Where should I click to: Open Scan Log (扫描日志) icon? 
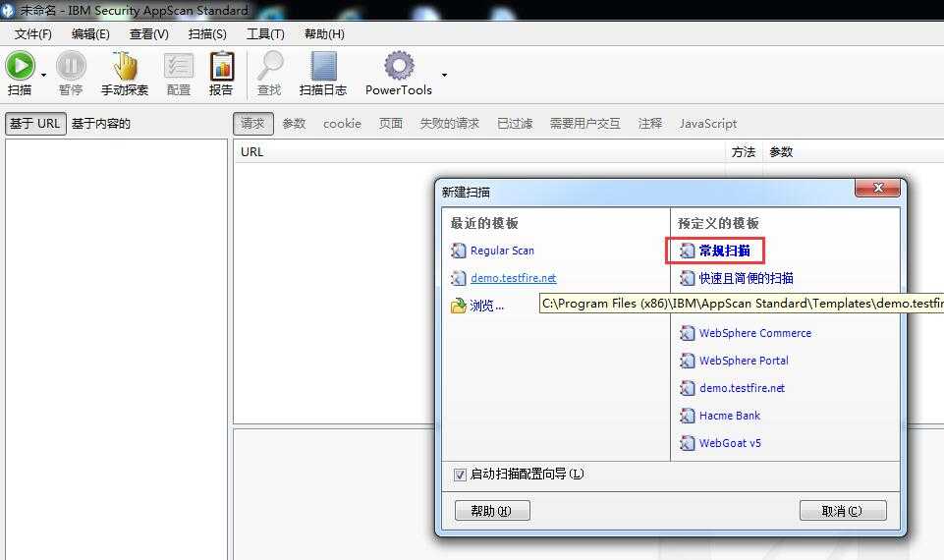click(x=323, y=66)
